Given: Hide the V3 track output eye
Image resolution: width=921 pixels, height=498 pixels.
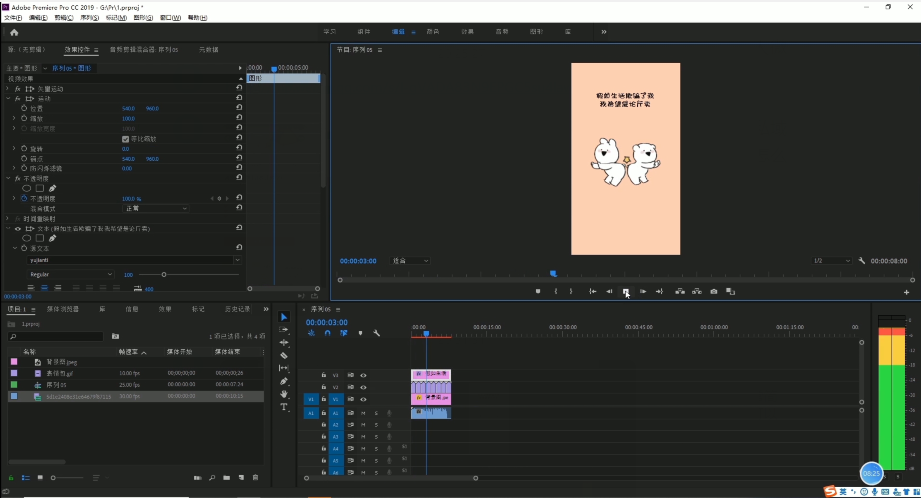Looking at the screenshot, I should point(363,375).
